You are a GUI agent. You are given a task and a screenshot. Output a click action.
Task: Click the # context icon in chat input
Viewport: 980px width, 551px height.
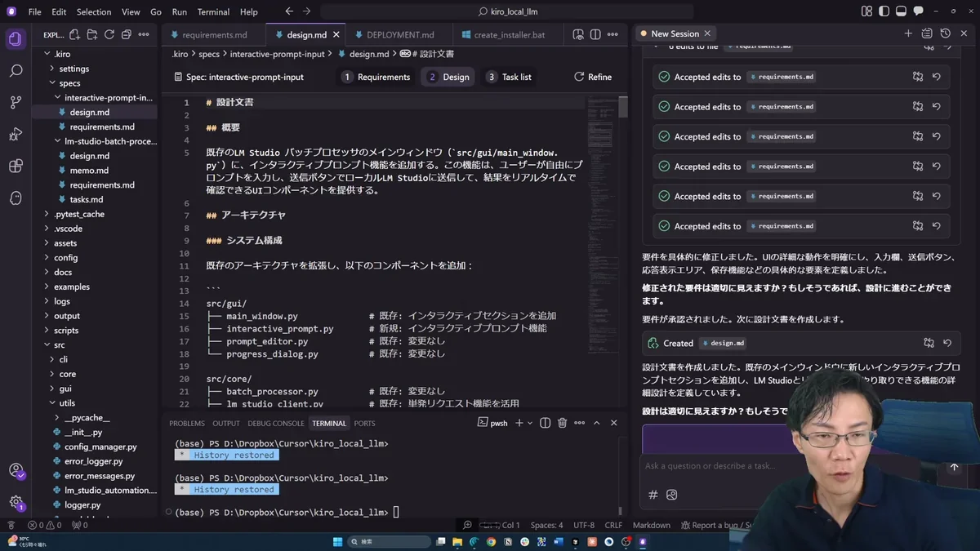pos(653,495)
